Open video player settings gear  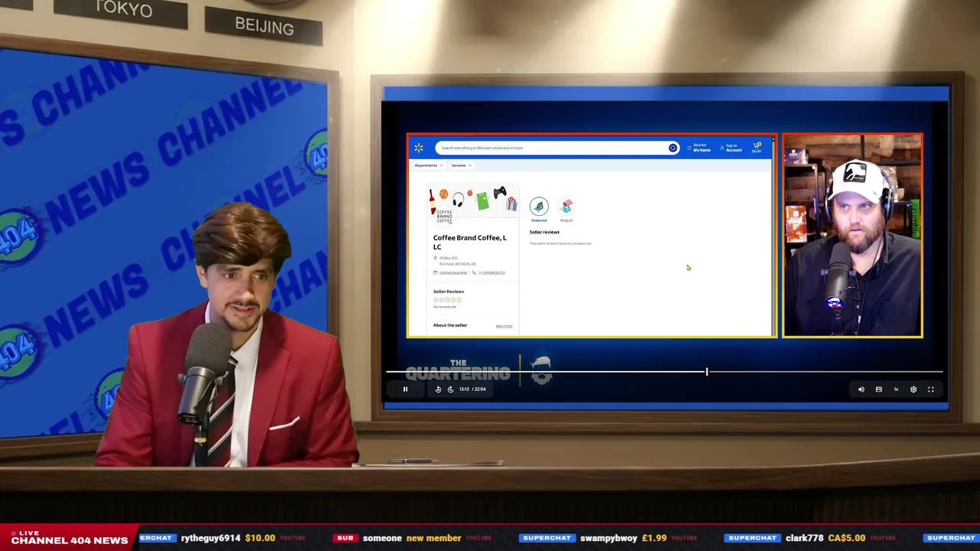913,390
